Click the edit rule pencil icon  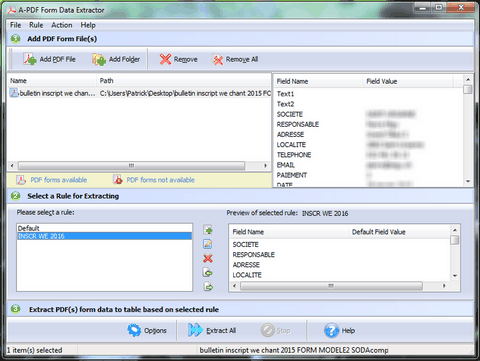(208, 244)
